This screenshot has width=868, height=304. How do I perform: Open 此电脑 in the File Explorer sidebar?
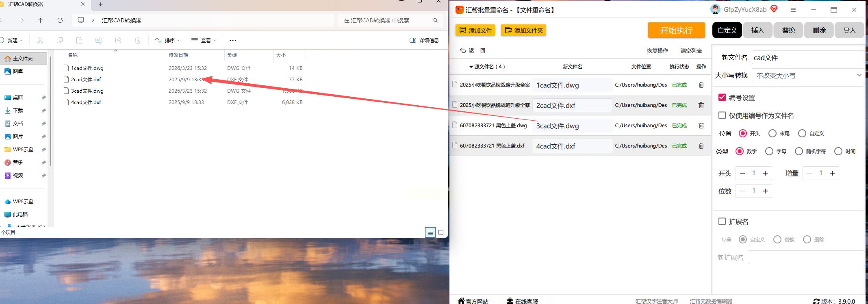20,215
